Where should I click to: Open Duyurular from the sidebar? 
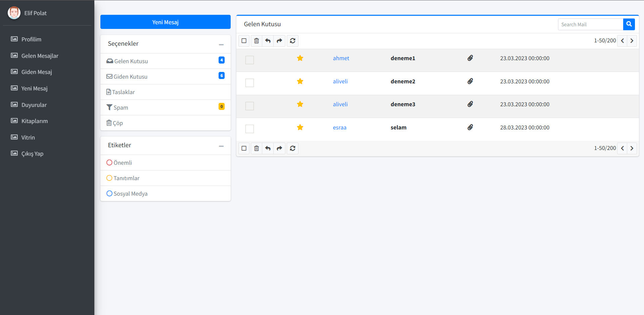click(34, 105)
